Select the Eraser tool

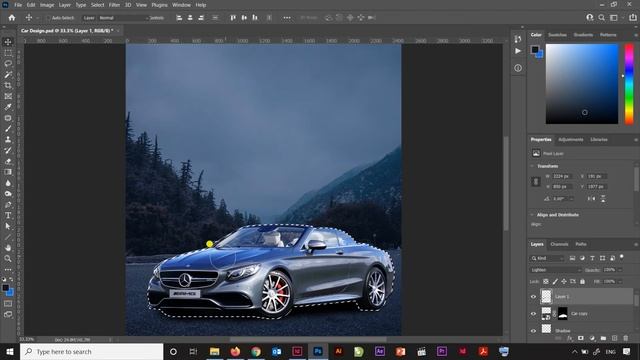tap(8, 161)
